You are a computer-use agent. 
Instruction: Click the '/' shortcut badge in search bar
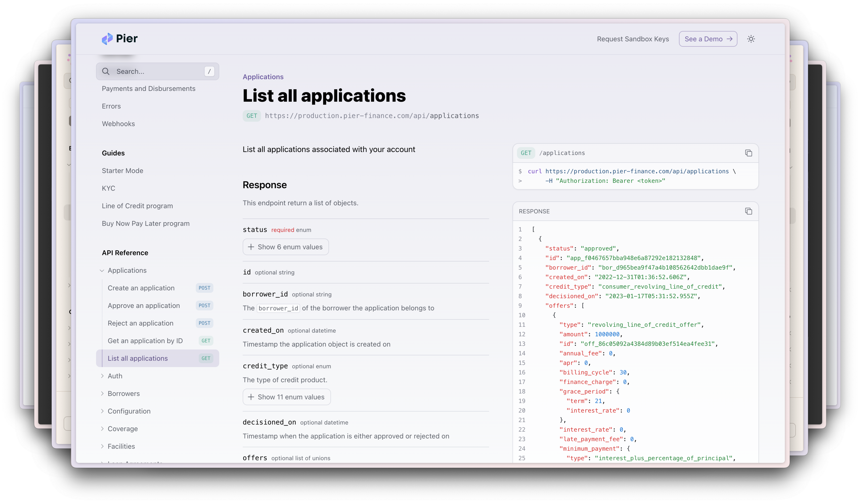click(209, 71)
